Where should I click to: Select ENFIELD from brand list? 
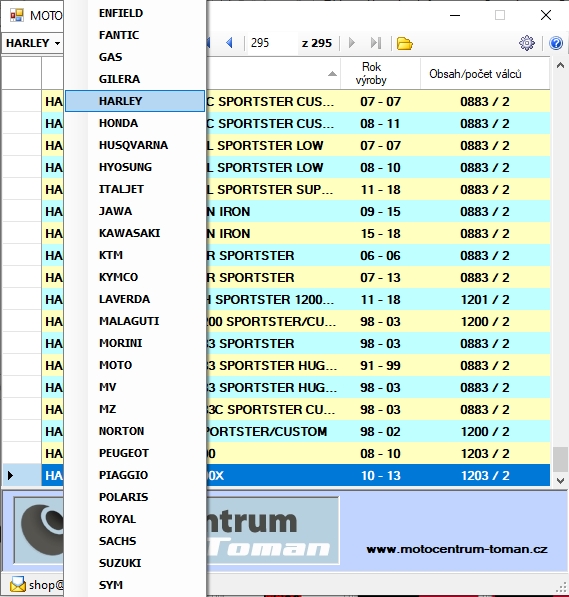[x=135, y=13]
